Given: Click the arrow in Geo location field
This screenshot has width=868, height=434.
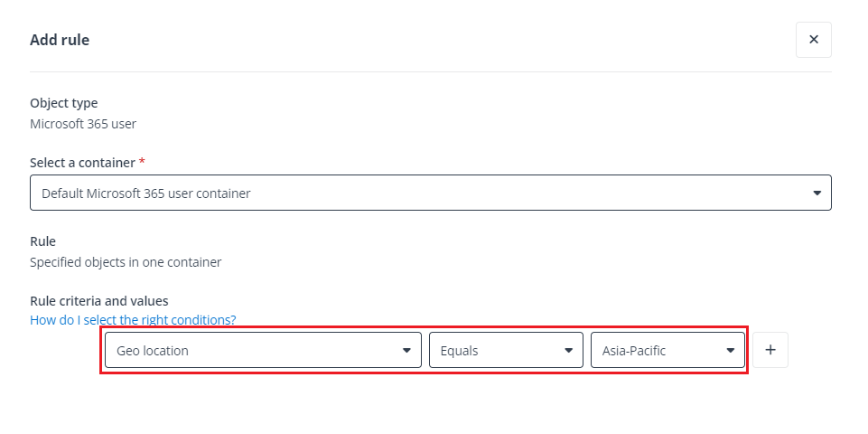Looking at the screenshot, I should pyautogui.click(x=406, y=351).
